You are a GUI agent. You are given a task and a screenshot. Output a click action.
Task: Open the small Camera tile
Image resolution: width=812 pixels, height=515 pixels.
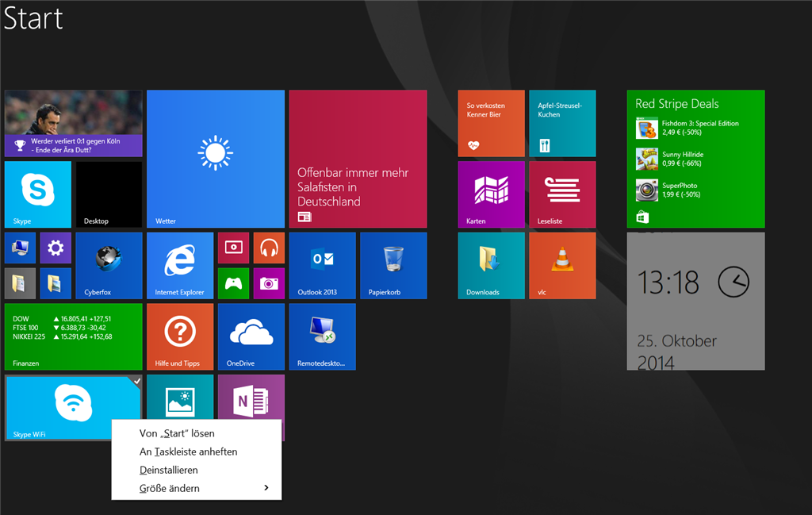point(269,283)
